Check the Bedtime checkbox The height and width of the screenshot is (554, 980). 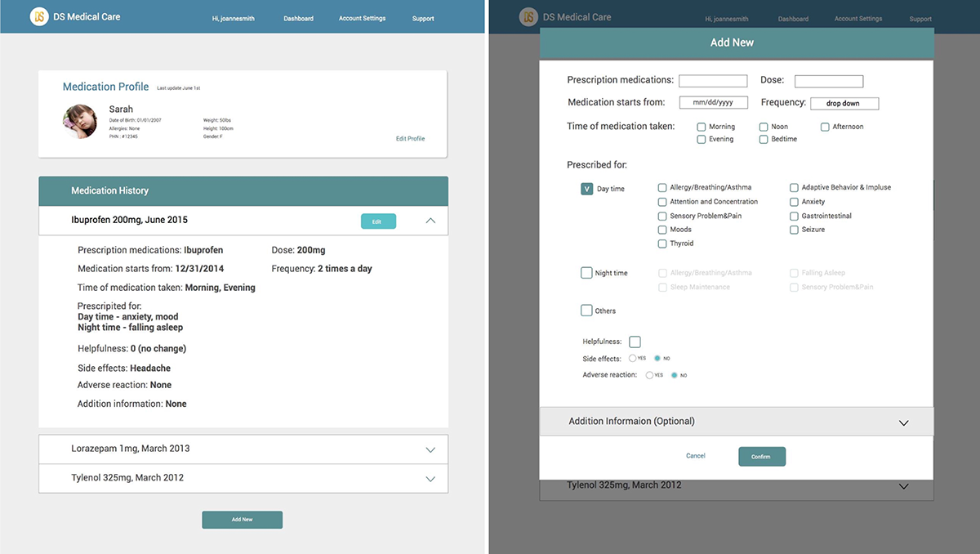764,140
